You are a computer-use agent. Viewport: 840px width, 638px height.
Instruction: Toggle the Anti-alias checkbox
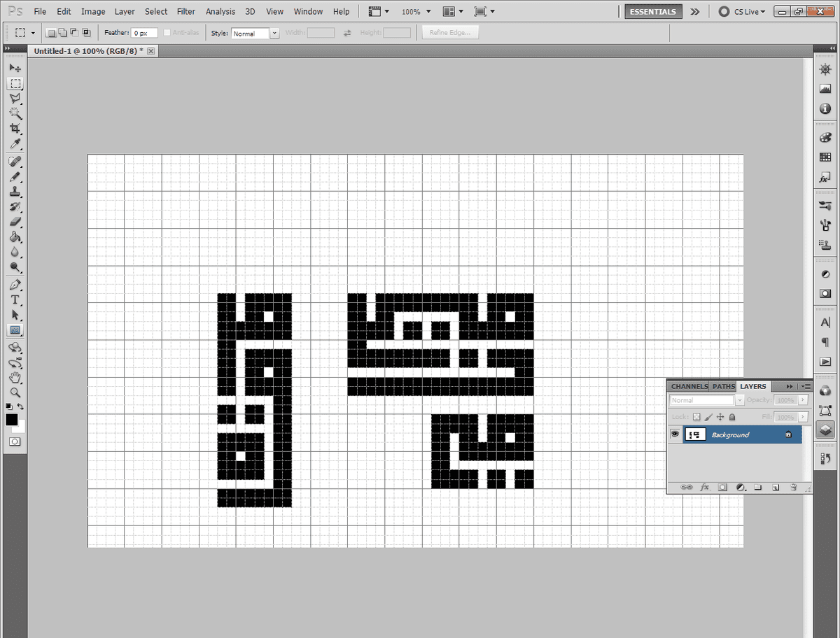point(167,33)
